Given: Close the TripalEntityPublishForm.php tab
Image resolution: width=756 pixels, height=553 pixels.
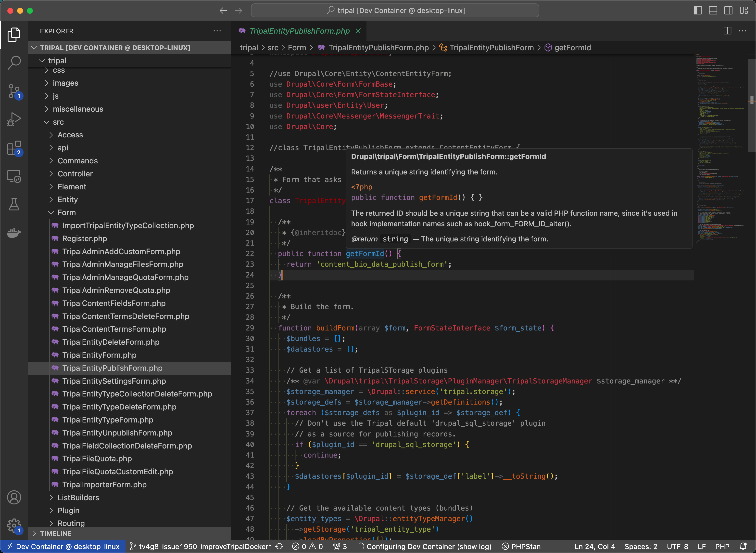Looking at the screenshot, I should [x=358, y=31].
